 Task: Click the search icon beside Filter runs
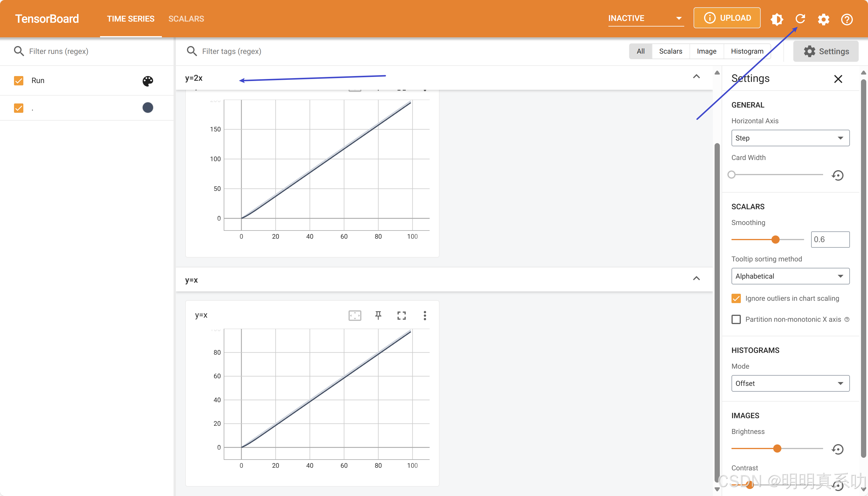point(19,51)
